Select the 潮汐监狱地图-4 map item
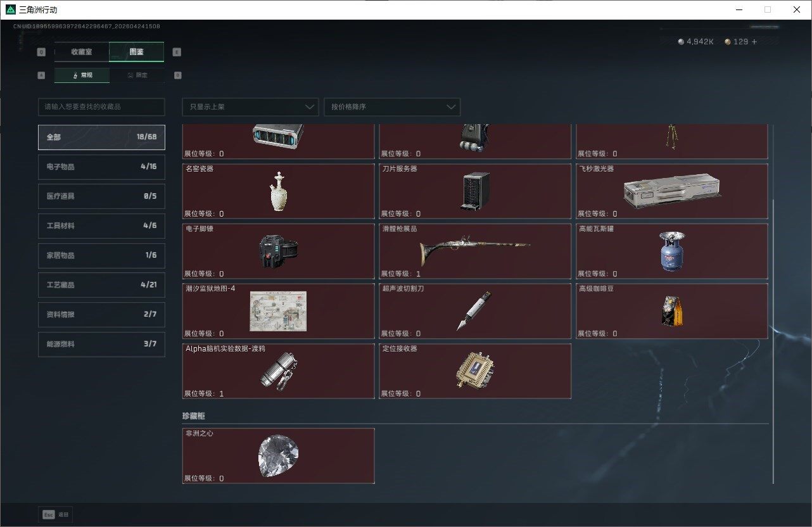The width and height of the screenshot is (812, 527). (279, 311)
